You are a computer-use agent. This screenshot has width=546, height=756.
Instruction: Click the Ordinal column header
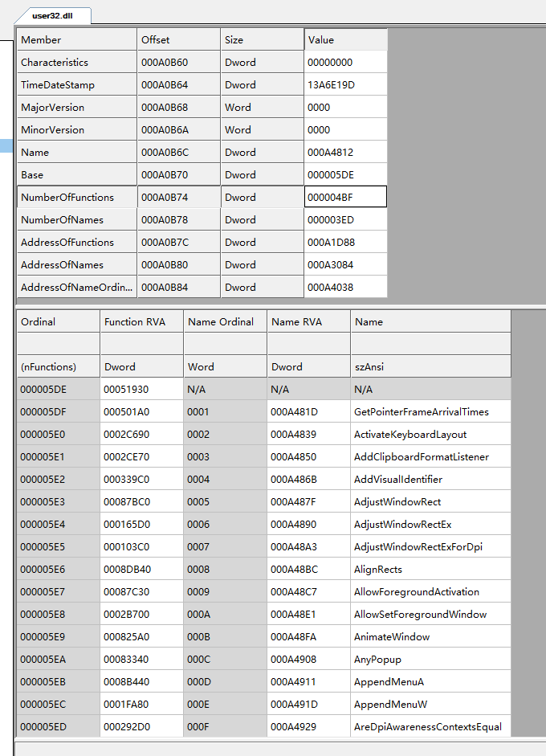pyautogui.click(x=59, y=321)
